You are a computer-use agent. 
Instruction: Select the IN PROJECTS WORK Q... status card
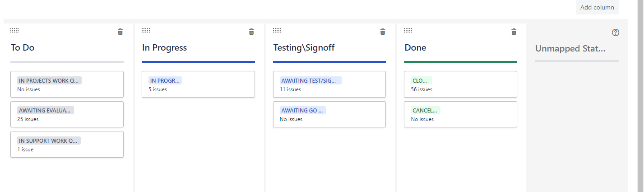click(x=67, y=84)
